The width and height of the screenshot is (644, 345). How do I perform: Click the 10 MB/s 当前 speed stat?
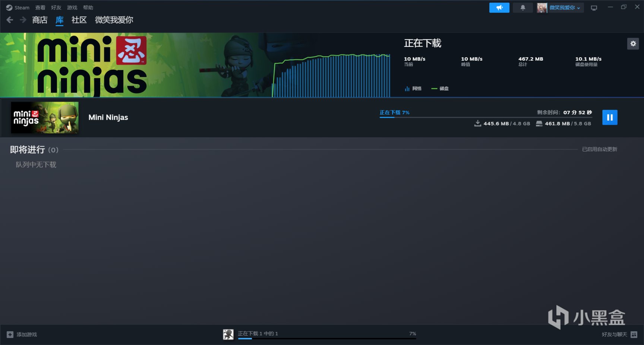pyautogui.click(x=415, y=61)
